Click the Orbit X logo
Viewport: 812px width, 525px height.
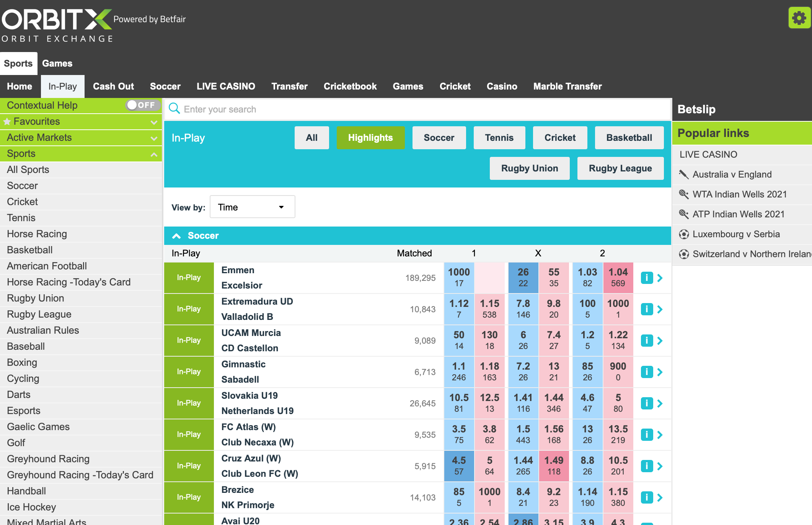[x=57, y=24]
